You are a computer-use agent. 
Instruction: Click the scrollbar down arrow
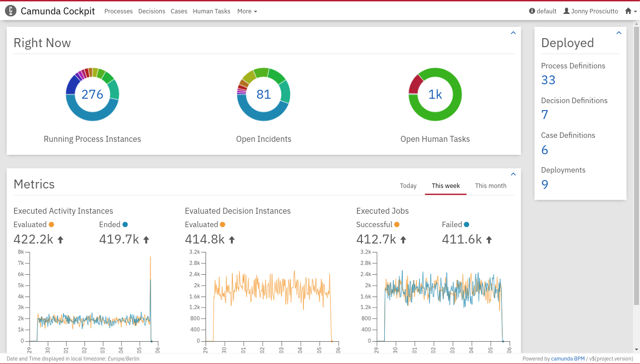point(637,350)
